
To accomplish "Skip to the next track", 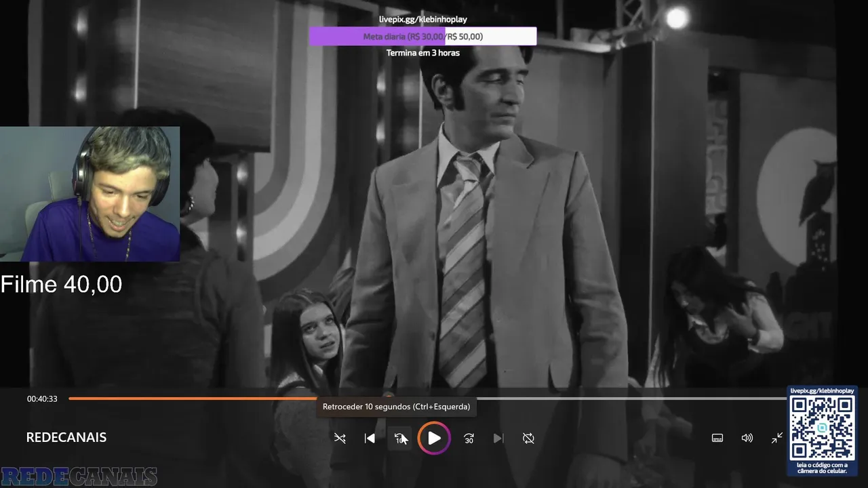I will click(x=498, y=439).
